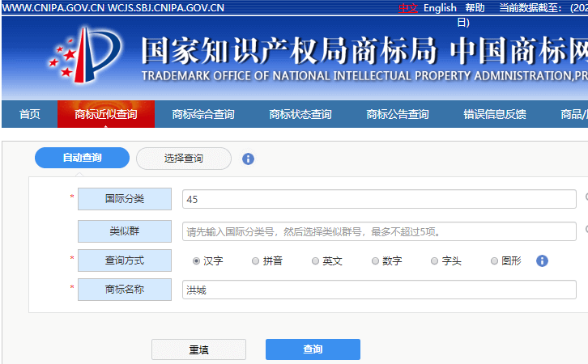Open info icon beside 选择查询 tab
The image size is (588, 364).
tap(248, 159)
